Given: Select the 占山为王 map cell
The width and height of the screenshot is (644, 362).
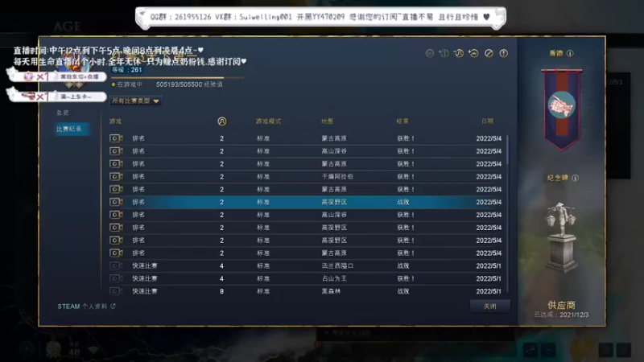Looking at the screenshot, I should 334,278.
